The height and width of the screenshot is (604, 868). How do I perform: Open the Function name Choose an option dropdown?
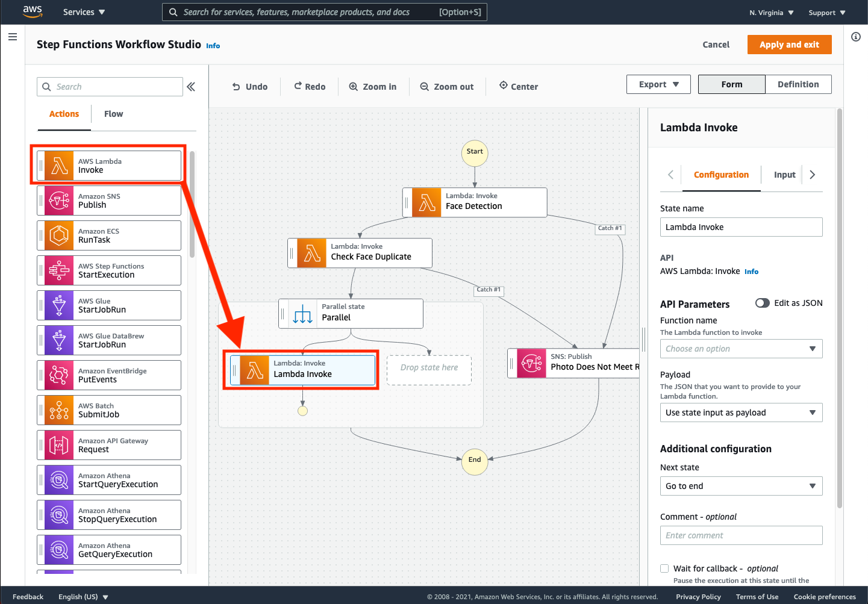[x=742, y=349]
